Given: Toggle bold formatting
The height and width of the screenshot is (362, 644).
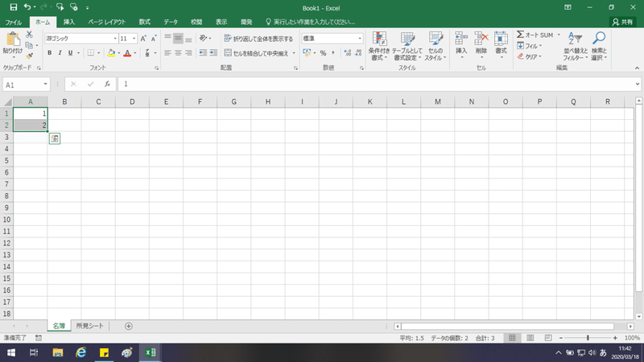Looking at the screenshot, I should click(50, 53).
